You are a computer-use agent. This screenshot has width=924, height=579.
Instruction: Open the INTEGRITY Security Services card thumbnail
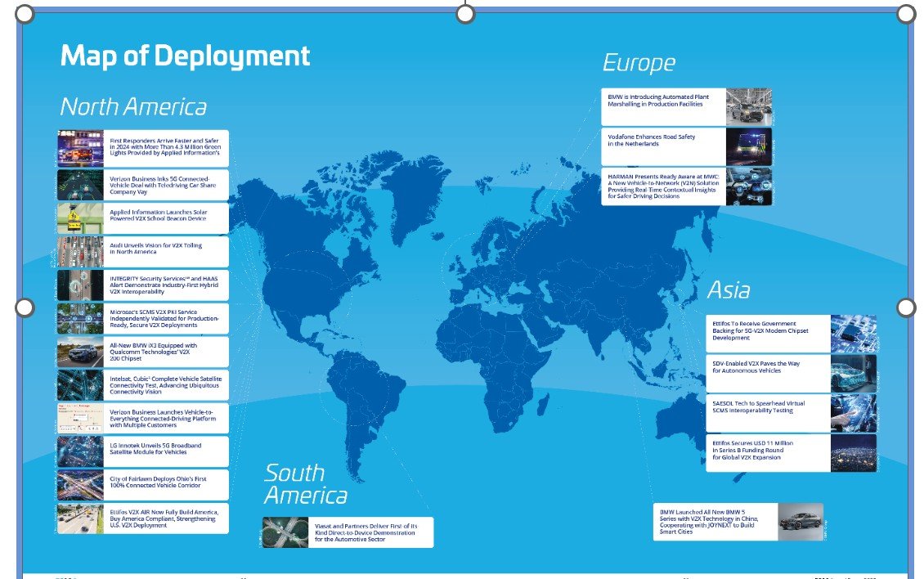tap(81, 285)
